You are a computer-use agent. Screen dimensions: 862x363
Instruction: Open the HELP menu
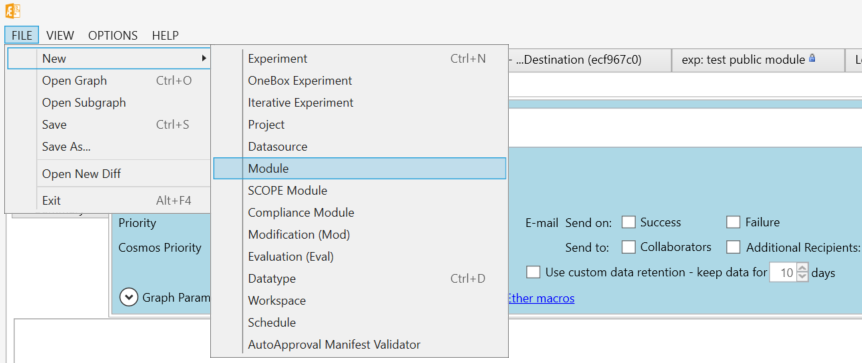coord(165,35)
